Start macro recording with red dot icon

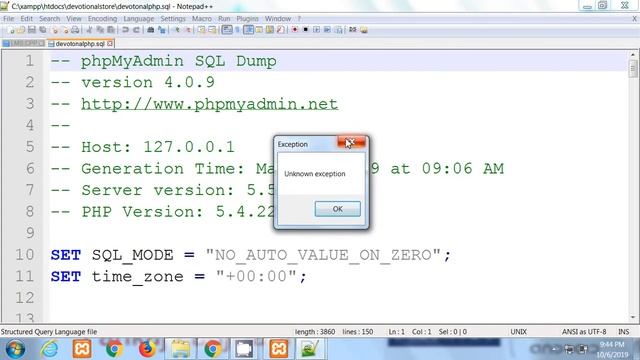(x=295, y=30)
